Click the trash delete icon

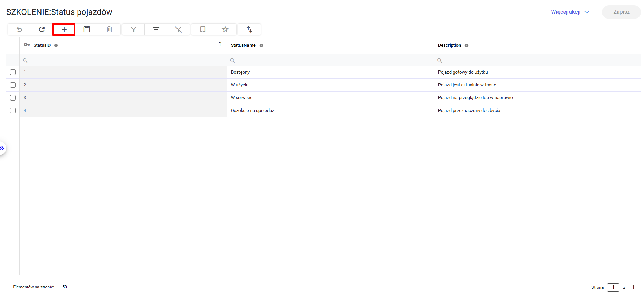point(109,29)
